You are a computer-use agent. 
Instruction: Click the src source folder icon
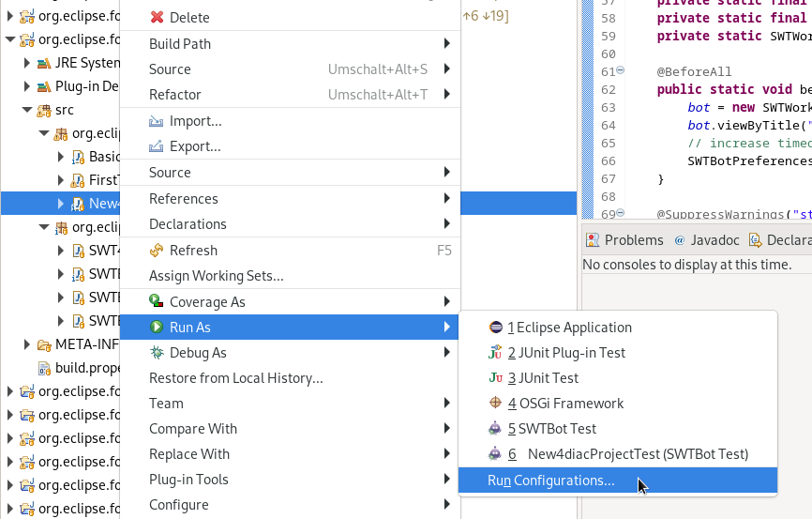click(x=43, y=111)
